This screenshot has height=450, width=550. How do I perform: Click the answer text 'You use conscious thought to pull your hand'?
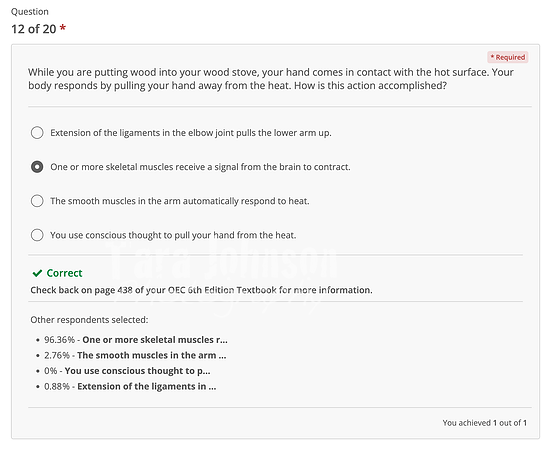click(x=173, y=235)
